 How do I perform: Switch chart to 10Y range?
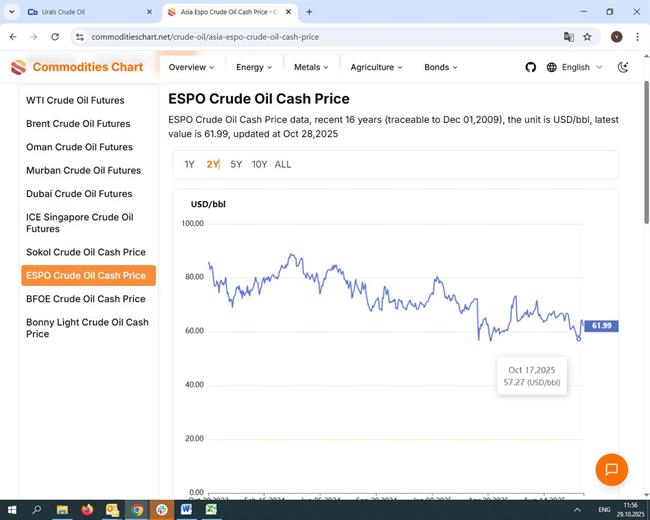coord(259,164)
